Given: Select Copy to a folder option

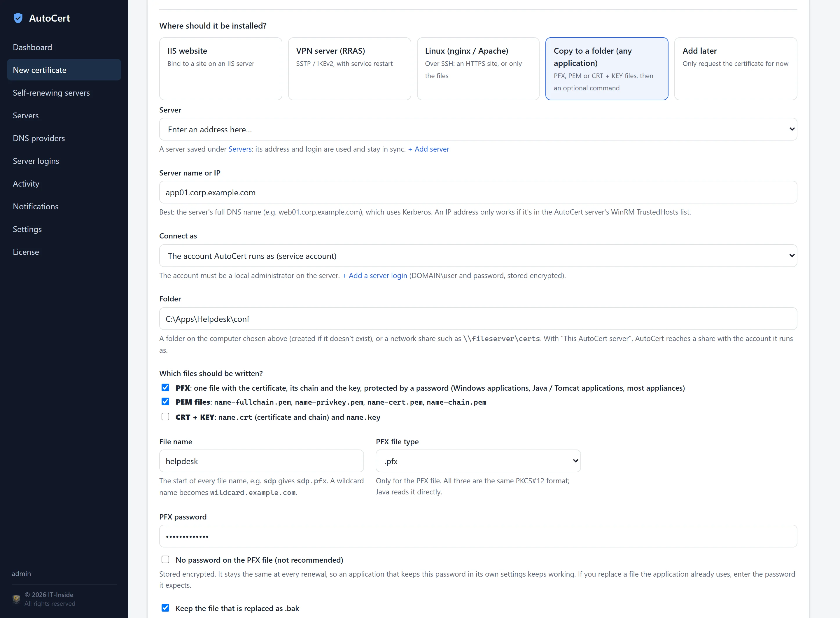Looking at the screenshot, I should (x=607, y=69).
